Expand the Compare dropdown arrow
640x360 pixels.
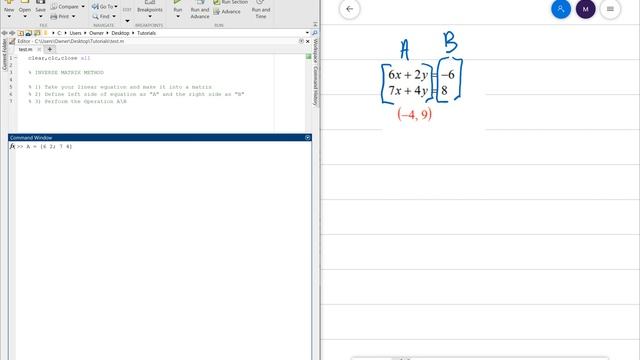pos(83,7)
